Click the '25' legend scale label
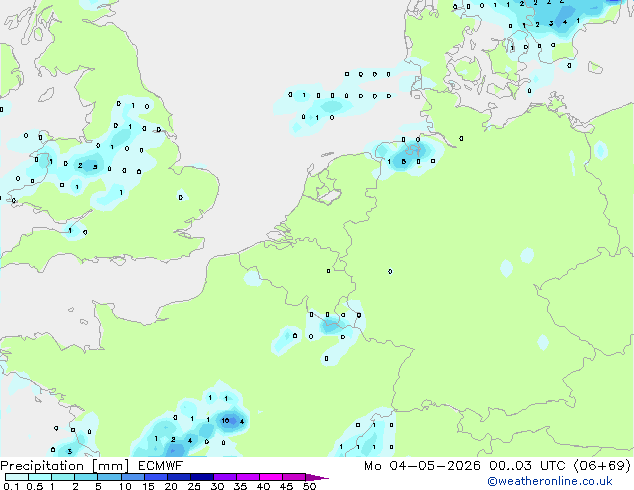634x490 pixels. click(x=194, y=486)
